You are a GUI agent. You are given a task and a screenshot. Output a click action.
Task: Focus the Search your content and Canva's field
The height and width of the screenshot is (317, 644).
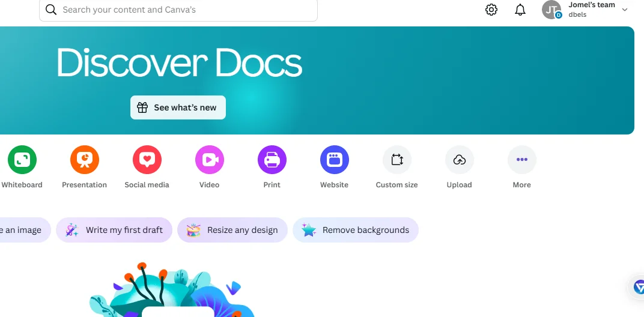click(178, 10)
